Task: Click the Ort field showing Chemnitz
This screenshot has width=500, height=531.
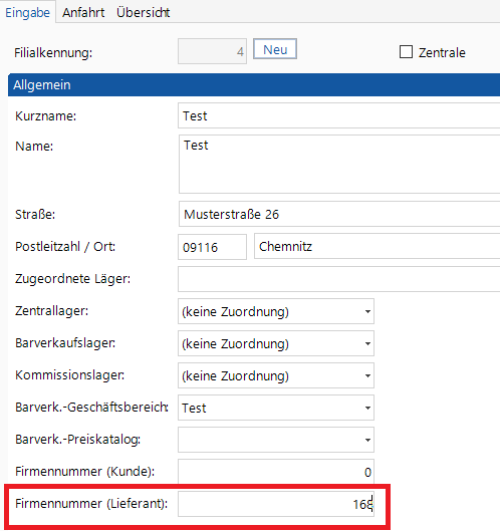Action: click(377, 246)
